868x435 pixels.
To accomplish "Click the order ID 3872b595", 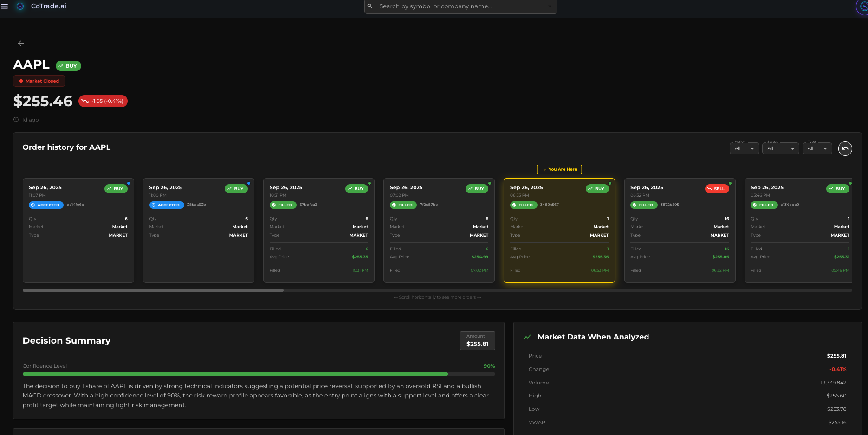I will click(x=669, y=205).
